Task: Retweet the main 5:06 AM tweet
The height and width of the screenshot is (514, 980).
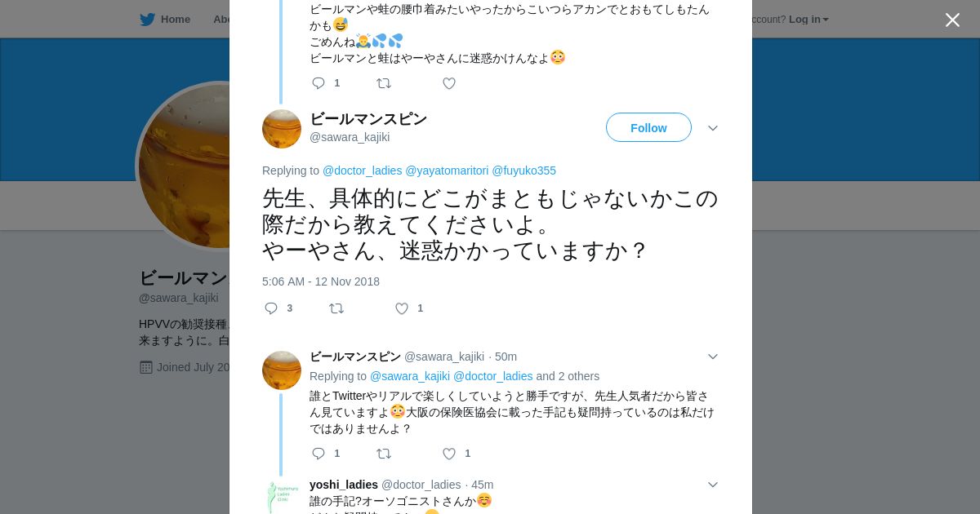Action: point(336,308)
